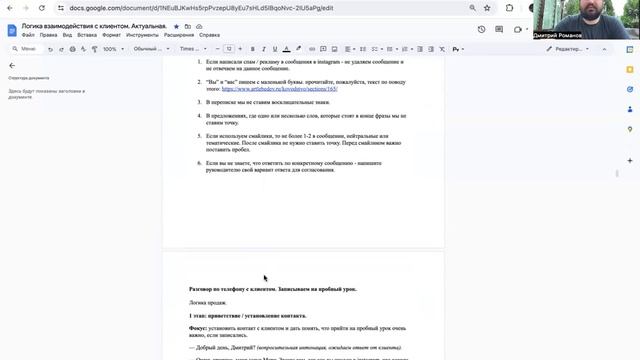Redo the last action

[x=61, y=49]
